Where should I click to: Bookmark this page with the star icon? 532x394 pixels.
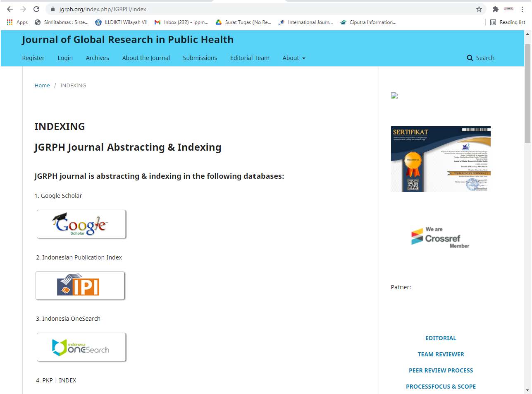point(479,9)
